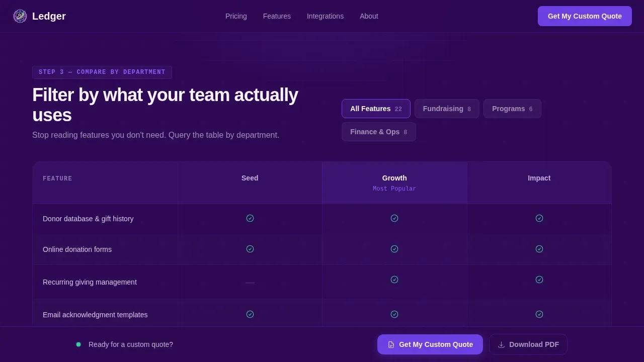Click document icon on bottom quote button

pos(391,344)
